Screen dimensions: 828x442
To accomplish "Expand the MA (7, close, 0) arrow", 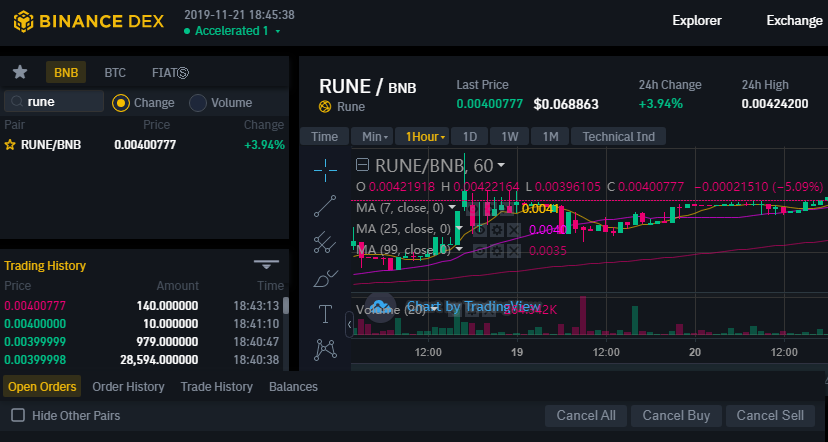I will click(x=452, y=208).
